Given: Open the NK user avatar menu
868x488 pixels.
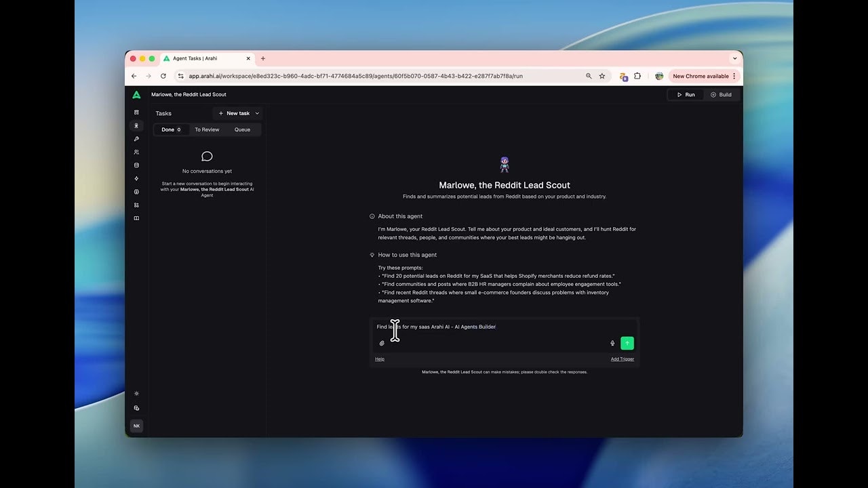Looking at the screenshot, I should [x=136, y=426].
